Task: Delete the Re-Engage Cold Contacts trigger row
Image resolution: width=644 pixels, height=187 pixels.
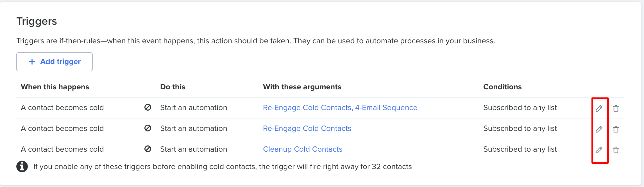Action: coord(616,129)
